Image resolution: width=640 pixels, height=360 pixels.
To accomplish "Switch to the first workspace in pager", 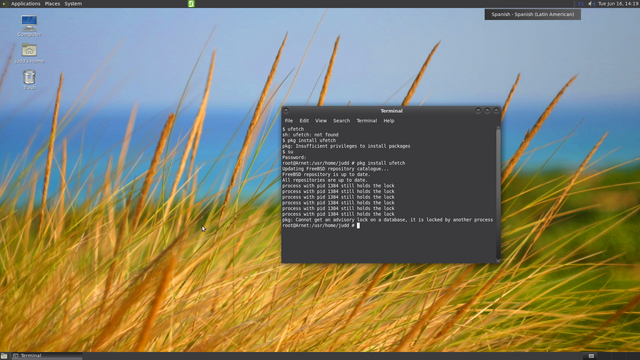I will tap(591, 356).
